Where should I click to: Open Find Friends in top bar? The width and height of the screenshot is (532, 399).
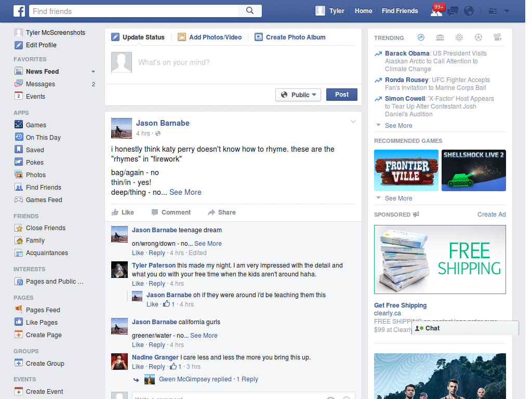coord(400,11)
